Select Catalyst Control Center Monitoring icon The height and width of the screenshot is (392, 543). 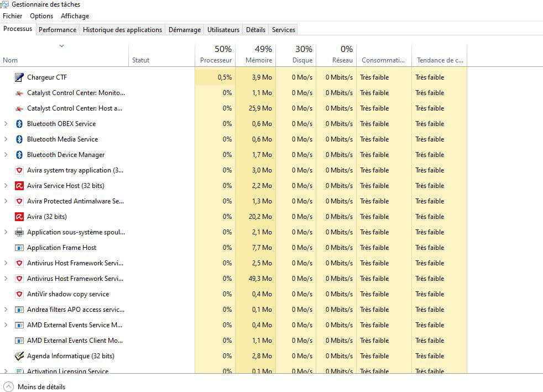click(x=19, y=93)
